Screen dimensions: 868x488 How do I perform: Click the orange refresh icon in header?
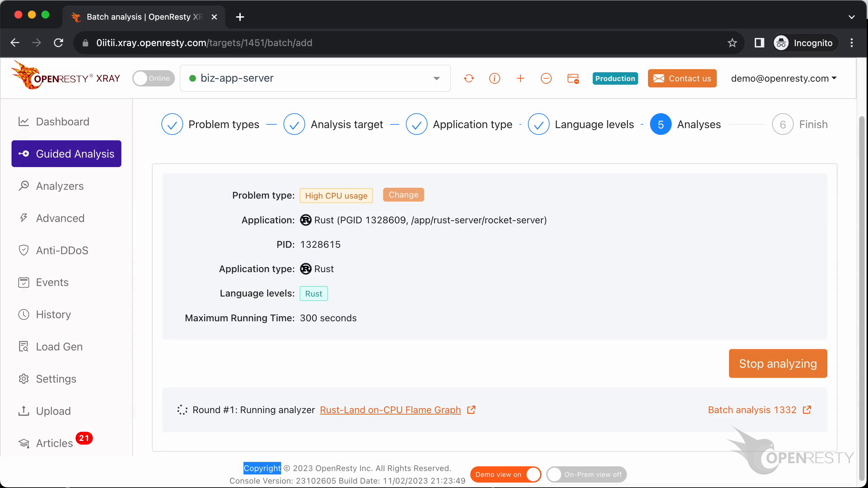click(469, 78)
